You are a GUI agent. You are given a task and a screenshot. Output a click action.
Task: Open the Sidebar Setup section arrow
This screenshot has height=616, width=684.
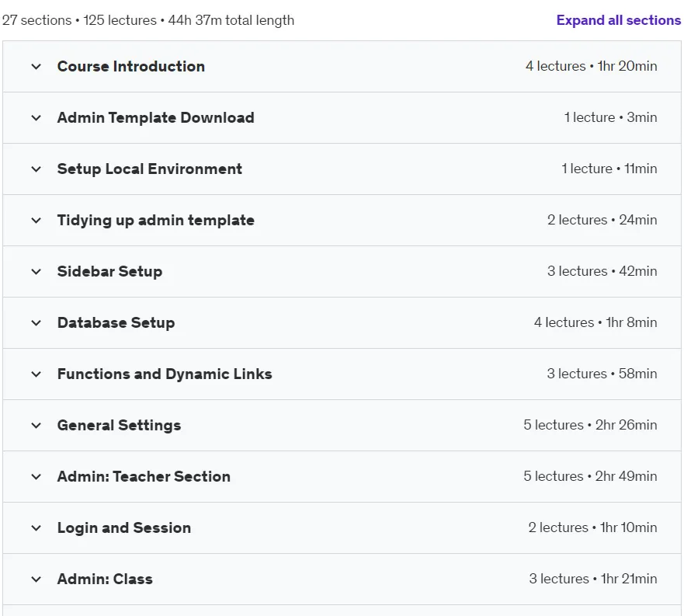36,272
